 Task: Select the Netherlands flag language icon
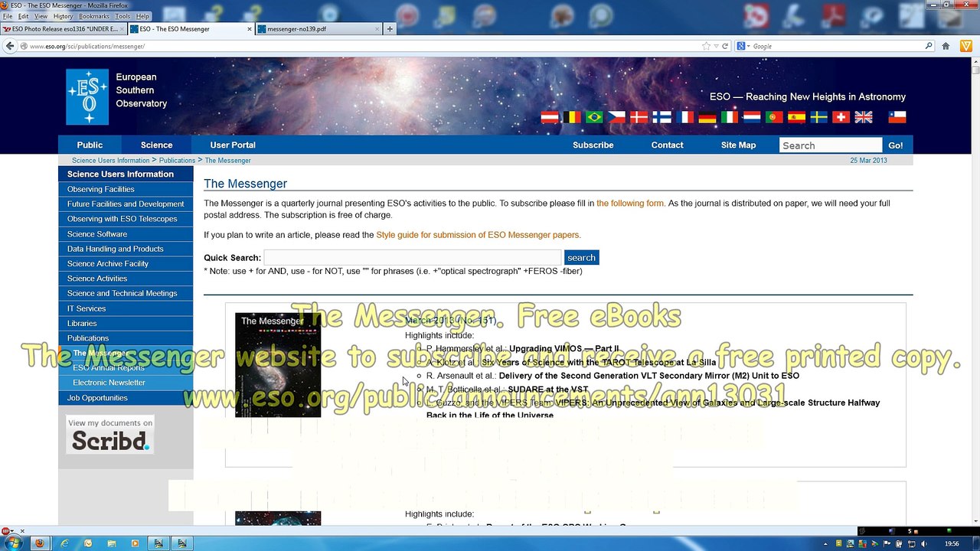tap(752, 117)
